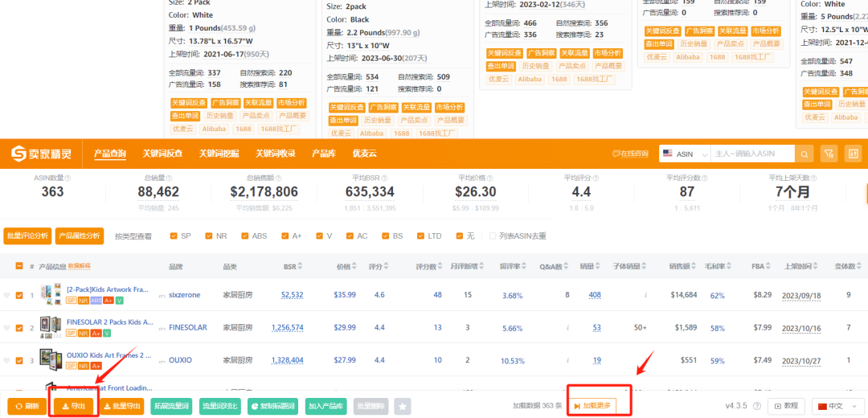This screenshot has height=418, width=868.
Task: Toggle the AC type checkbox
Action: point(350,236)
